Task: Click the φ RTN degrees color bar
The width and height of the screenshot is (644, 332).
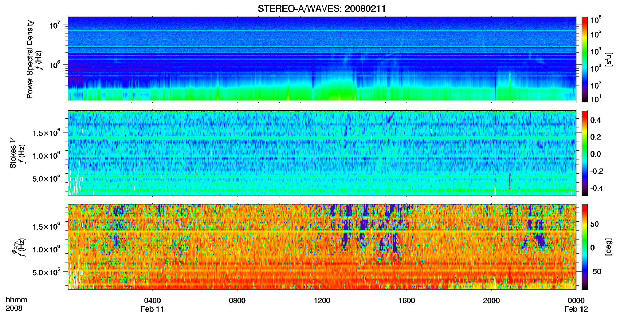Action: (x=585, y=247)
